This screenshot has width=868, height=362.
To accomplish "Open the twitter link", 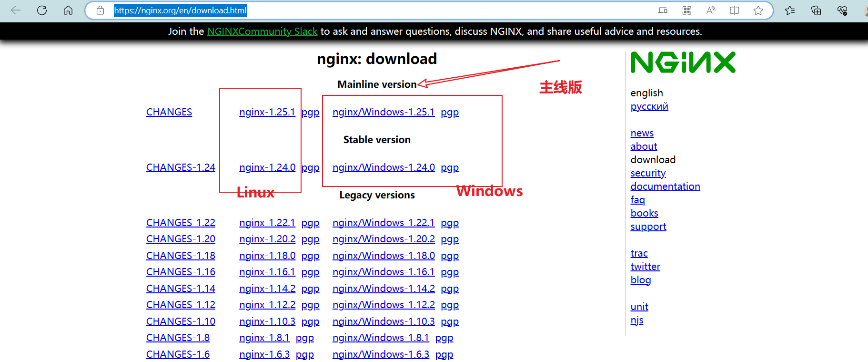I will click(645, 267).
